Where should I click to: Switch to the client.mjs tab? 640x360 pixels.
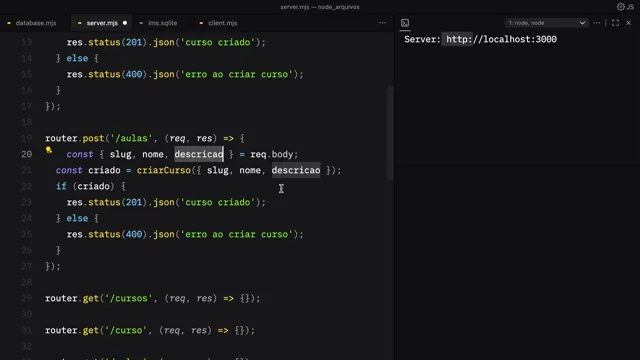(x=222, y=23)
